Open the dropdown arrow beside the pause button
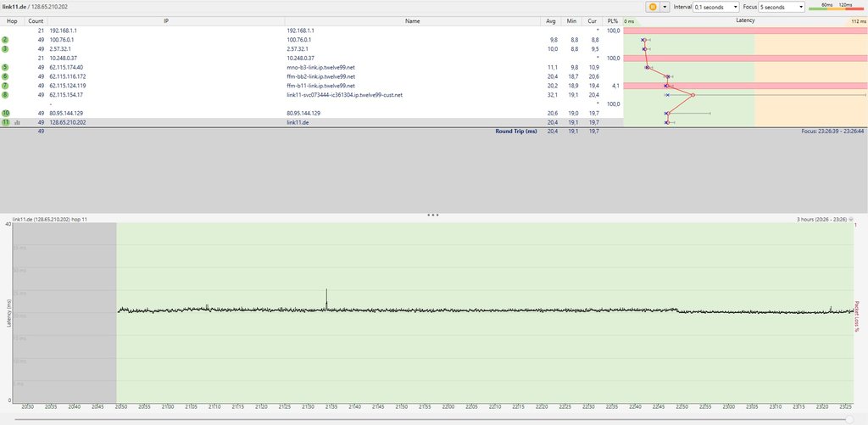Image resolution: width=868 pixels, height=425 pixels. coord(665,7)
